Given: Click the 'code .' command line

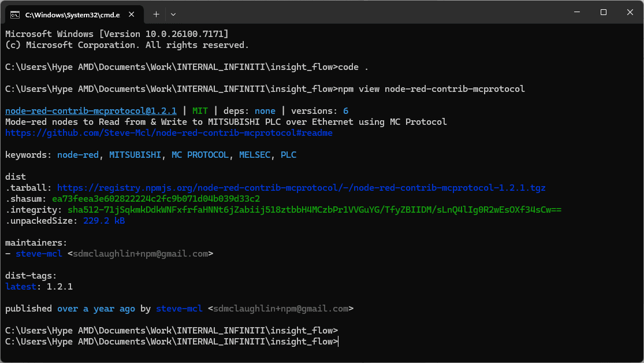Looking at the screenshot, I should pos(187,67).
